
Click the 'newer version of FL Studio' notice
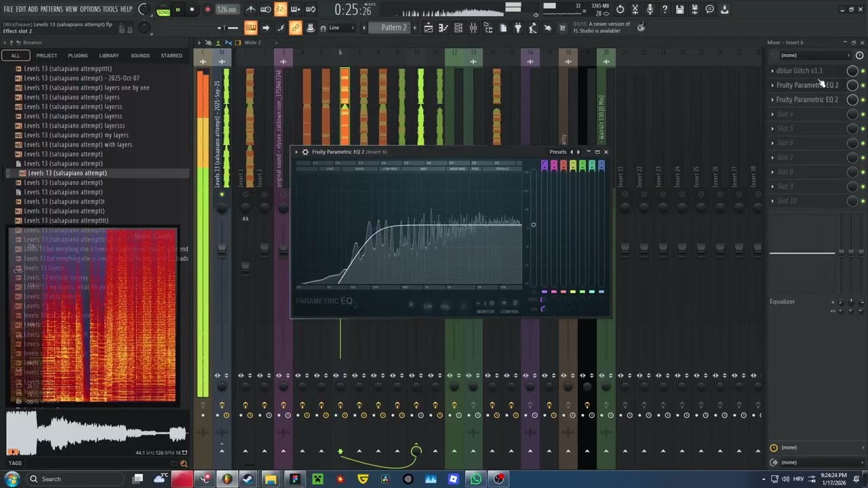tap(601, 27)
